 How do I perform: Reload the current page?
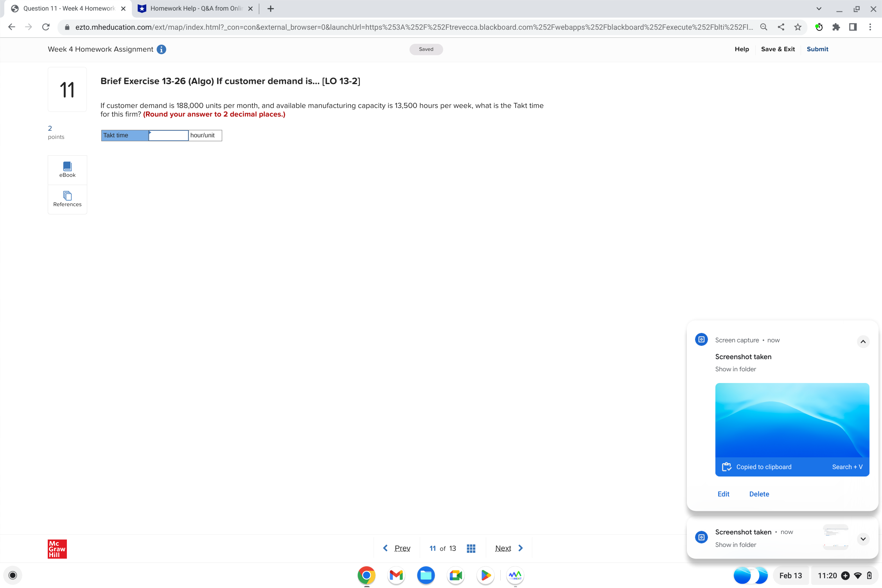tap(46, 27)
